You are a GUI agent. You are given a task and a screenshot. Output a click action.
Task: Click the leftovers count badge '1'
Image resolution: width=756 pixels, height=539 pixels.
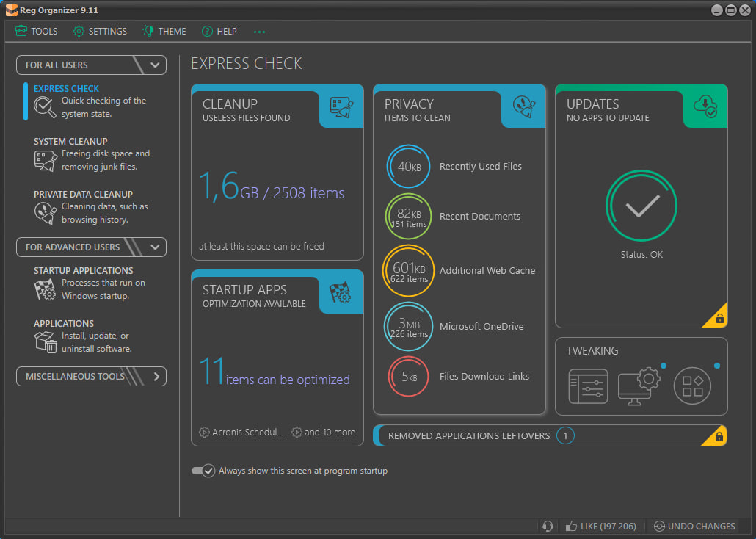tap(565, 435)
